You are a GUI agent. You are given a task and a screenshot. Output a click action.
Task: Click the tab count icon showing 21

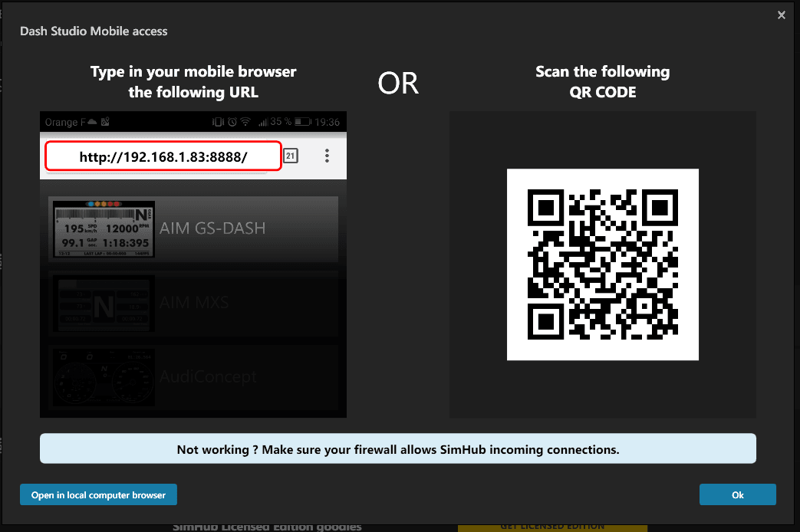[290, 156]
